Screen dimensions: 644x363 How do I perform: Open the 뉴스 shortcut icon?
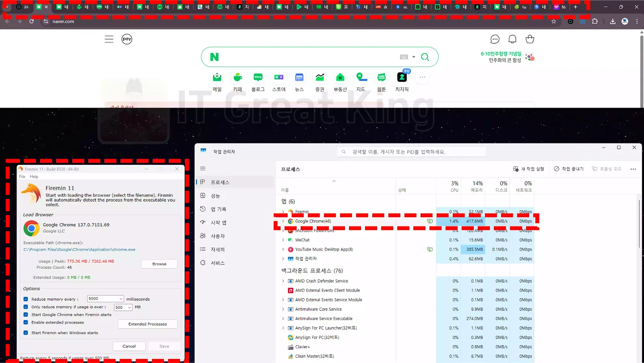click(x=299, y=77)
